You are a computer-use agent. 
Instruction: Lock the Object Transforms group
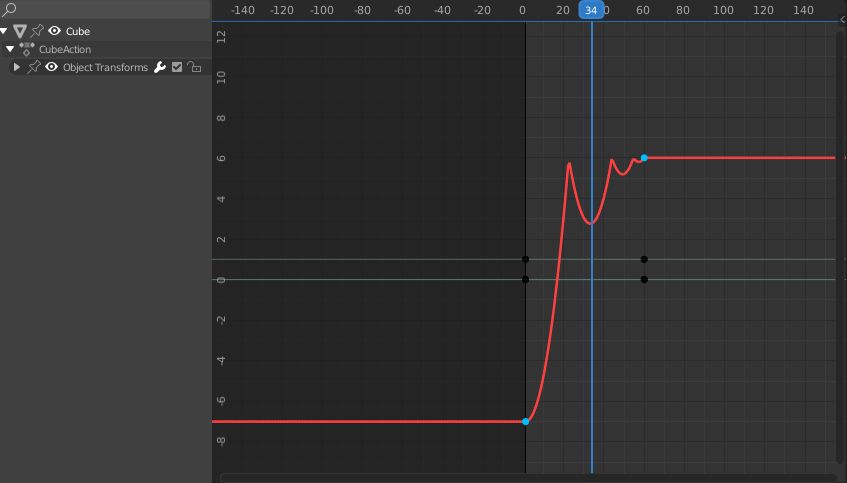click(194, 67)
